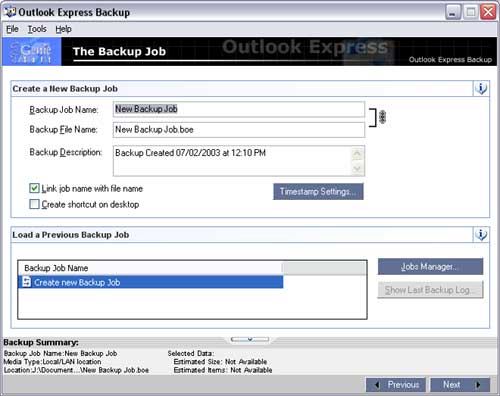Click the left arrow on Previous button
Screen dimensions: 500x396
coord(377,385)
